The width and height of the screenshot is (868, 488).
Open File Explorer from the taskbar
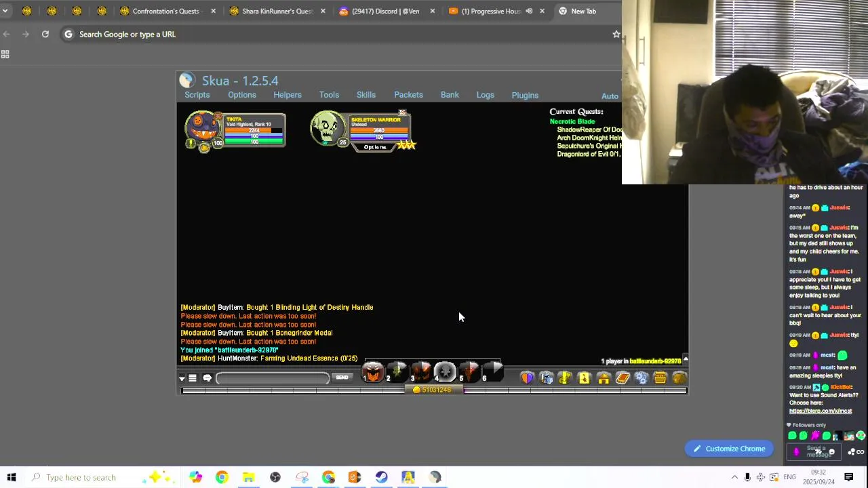248,477
